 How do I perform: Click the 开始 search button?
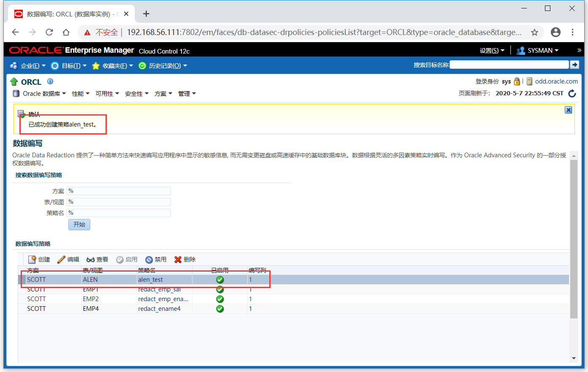coord(79,224)
